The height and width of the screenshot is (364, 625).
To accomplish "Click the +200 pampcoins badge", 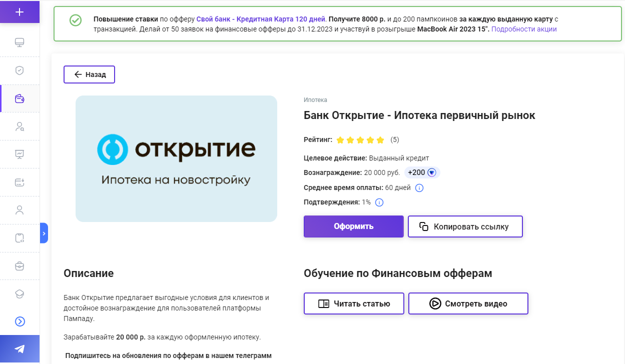I will tap(422, 172).
